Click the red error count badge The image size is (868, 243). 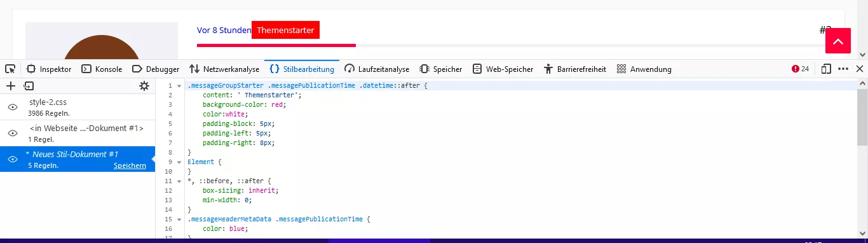800,69
